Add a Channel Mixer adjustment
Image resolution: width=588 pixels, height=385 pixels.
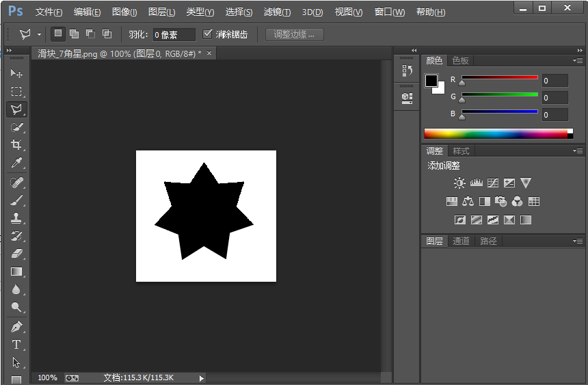click(x=518, y=202)
